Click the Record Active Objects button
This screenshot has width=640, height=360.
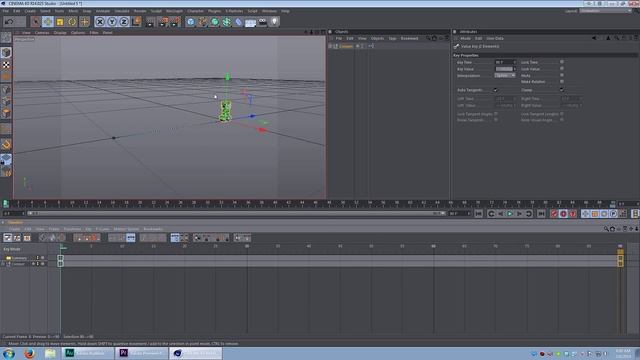coord(554,213)
